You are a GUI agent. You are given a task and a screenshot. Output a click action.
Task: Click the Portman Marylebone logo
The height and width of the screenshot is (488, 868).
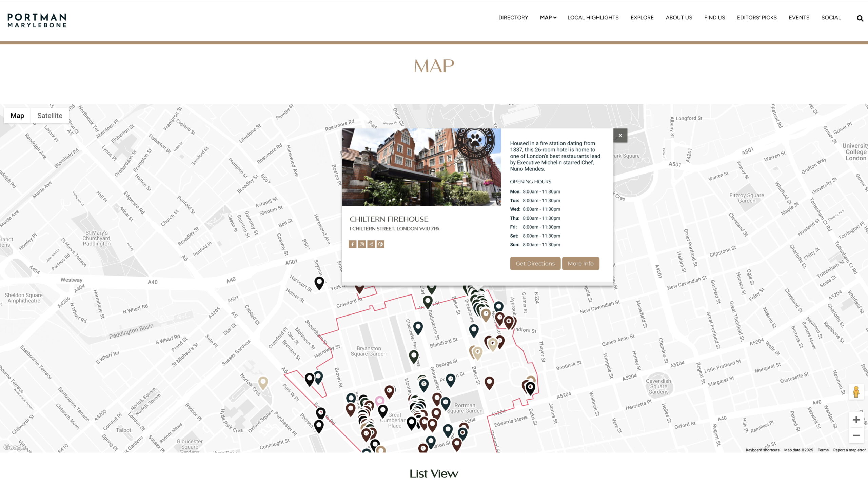(37, 21)
